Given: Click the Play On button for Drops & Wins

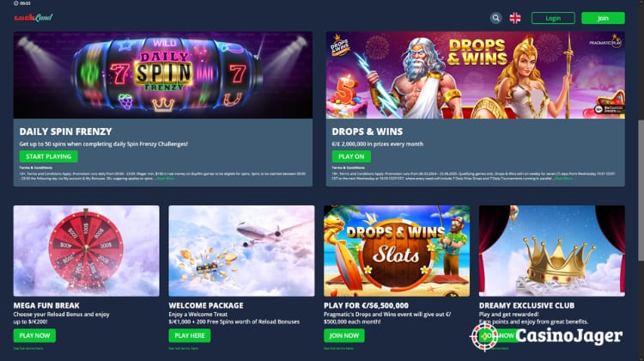Looking at the screenshot, I should pos(351,156).
